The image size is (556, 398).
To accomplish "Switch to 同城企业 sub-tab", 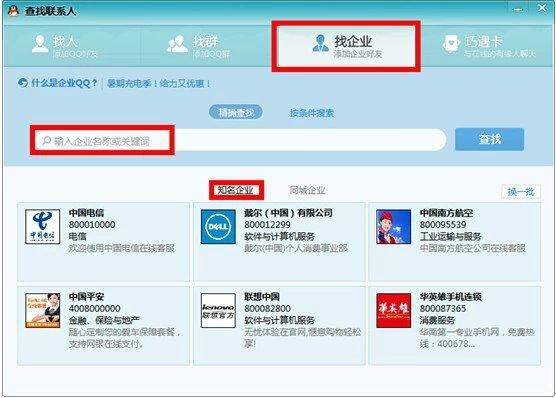I will tap(307, 190).
